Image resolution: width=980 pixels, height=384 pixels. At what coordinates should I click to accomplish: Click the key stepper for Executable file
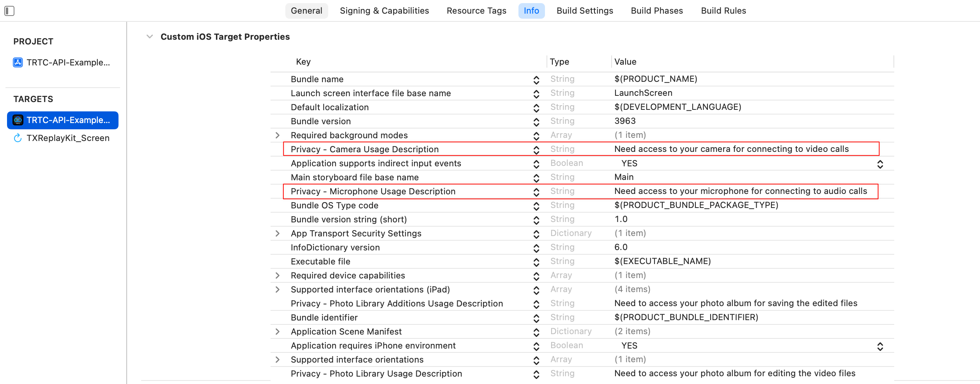tap(536, 262)
